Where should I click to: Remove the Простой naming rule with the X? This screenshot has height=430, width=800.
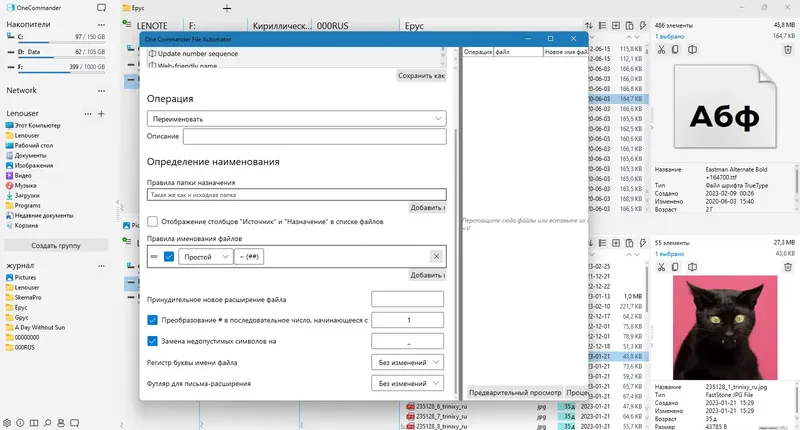pos(436,257)
